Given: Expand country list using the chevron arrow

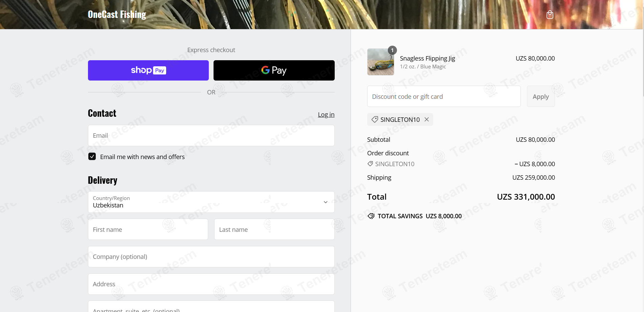Looking at the screenshot, I should click(x=325, y=202).
